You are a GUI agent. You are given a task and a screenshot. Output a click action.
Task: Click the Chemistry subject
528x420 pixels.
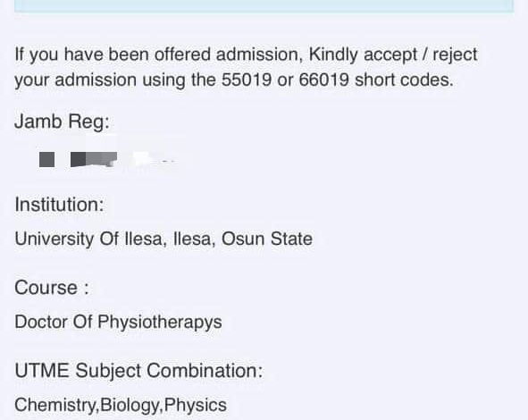coord(56,405)
